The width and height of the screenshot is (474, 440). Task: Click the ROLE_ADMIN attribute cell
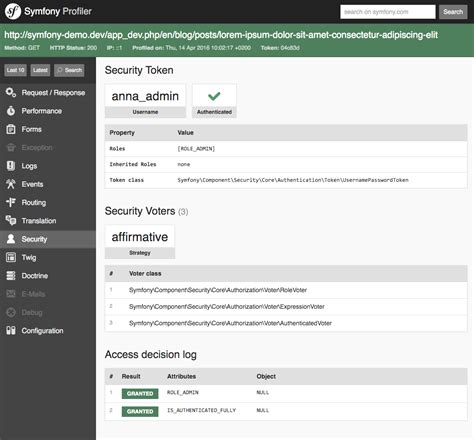pyautogui.click(x=183, y=393)
